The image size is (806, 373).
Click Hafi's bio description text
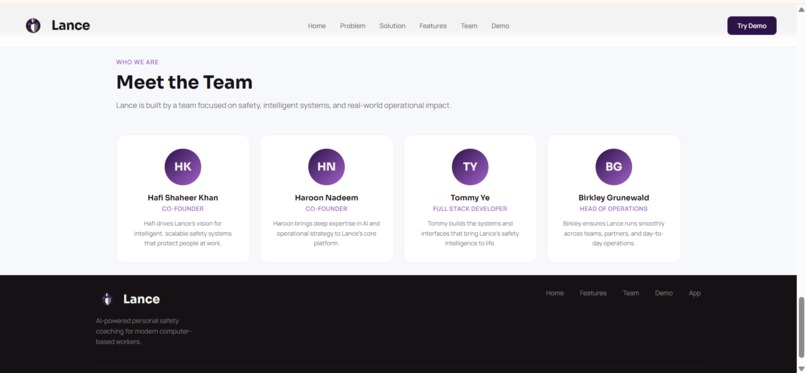pyautogui.click(x=182, y=233)
